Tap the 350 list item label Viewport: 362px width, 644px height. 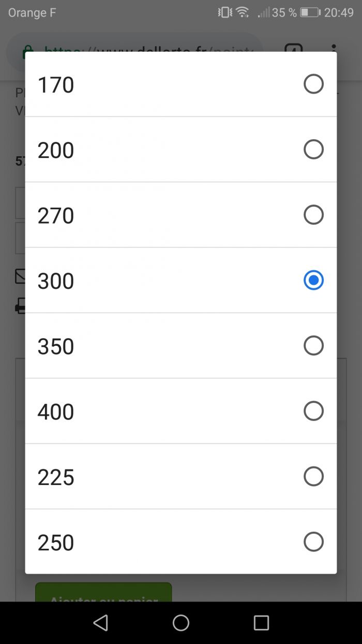(x=56, y=346)
